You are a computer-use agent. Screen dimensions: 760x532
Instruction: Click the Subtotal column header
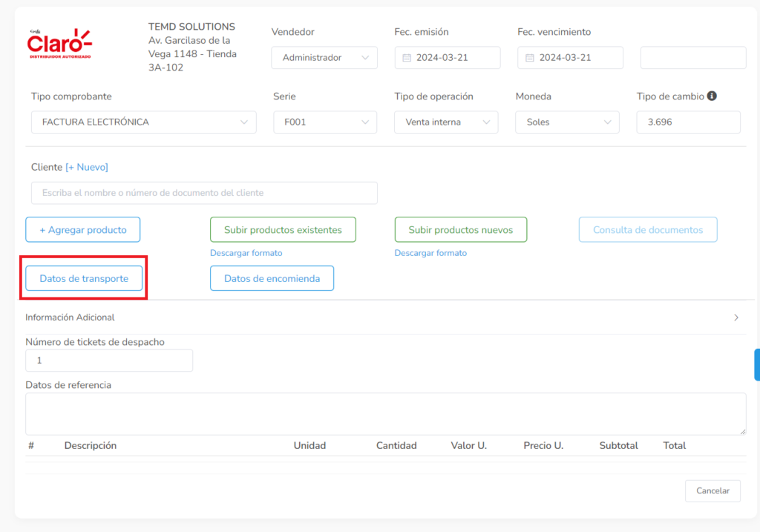[618, 446]
